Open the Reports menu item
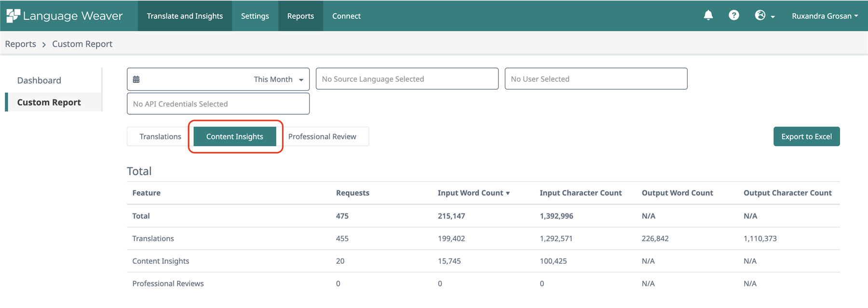 pos(300,16)
